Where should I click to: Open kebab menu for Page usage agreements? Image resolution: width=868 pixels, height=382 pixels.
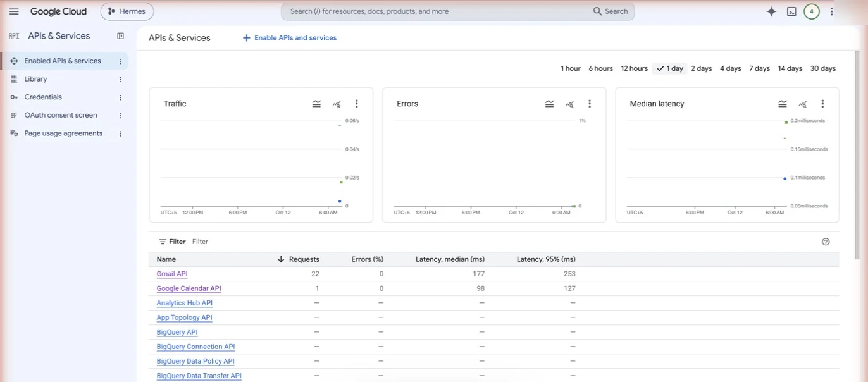coord(120,133)
